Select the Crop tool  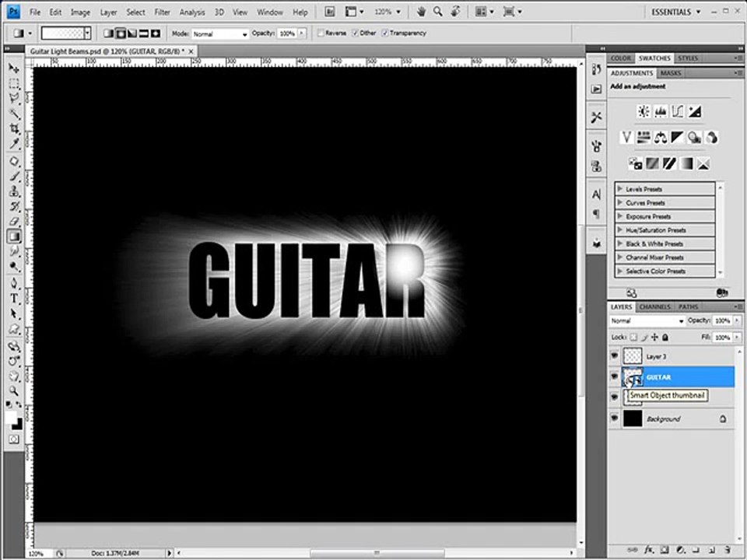(x=14, y=128)
